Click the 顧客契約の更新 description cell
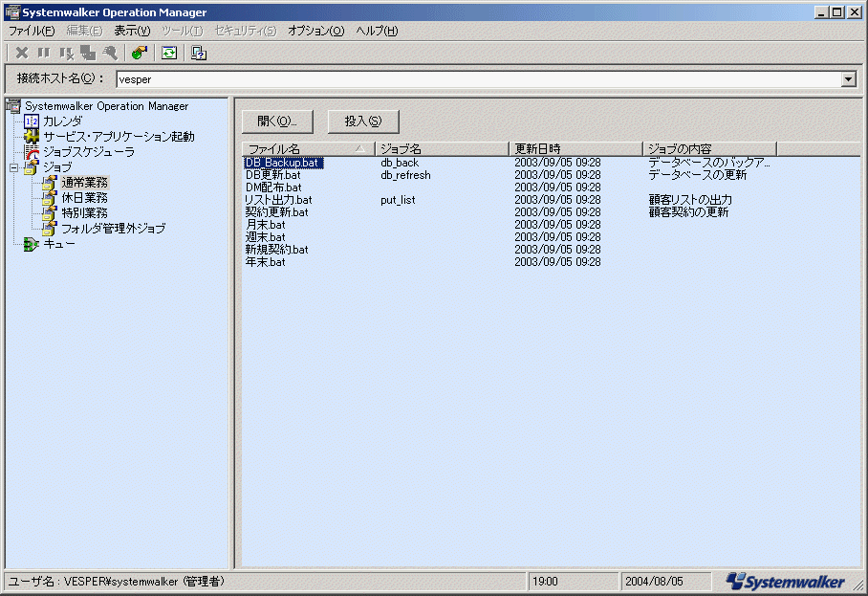Image resolution: width=868 pixels, height=596 pixels. [x=688, y=212]
